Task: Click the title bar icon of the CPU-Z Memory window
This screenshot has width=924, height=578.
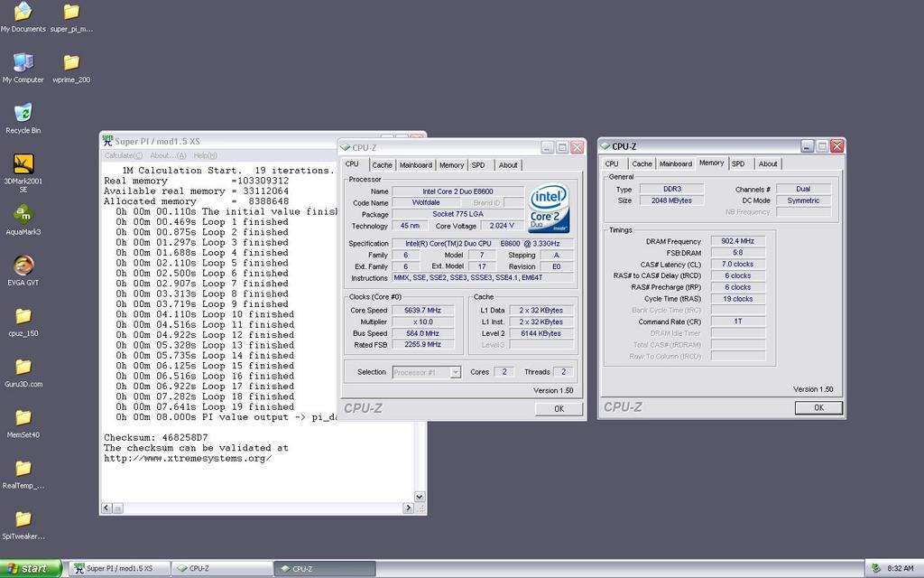Action: pos(605,146)
